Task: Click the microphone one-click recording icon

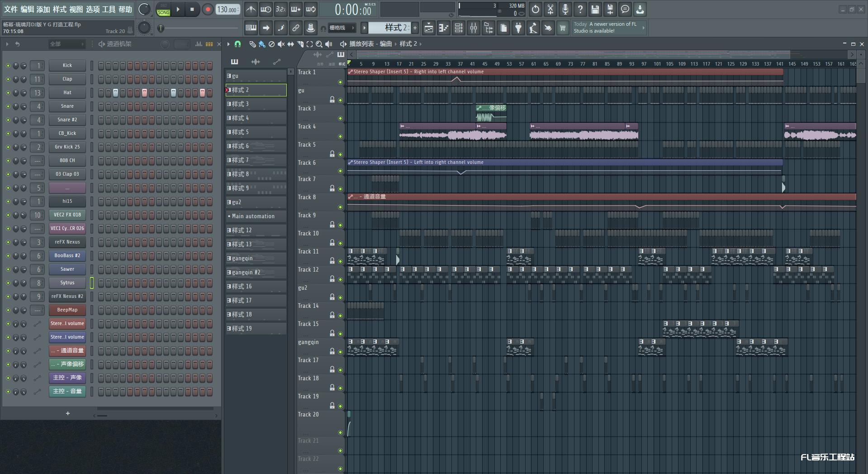Action: coord(565,9)
